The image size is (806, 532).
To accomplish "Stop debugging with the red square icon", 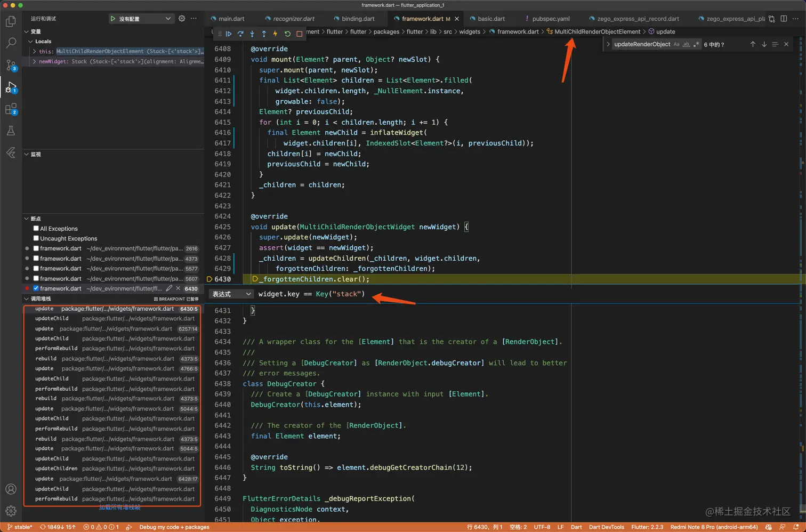I will 299,34.
